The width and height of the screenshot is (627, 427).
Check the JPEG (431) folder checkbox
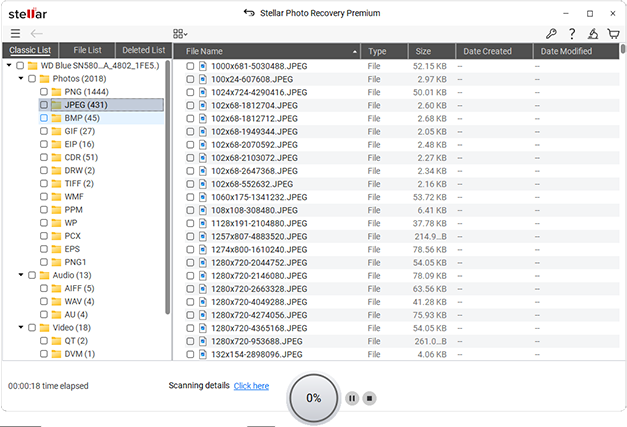(44, 105)
